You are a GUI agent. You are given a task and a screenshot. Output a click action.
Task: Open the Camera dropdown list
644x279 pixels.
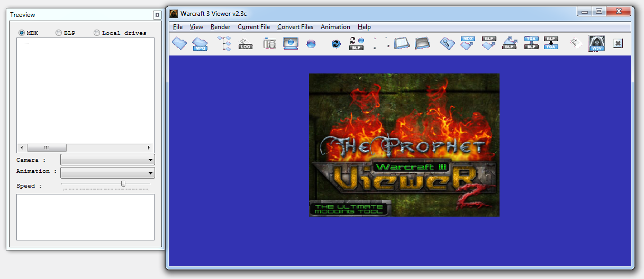107,160
